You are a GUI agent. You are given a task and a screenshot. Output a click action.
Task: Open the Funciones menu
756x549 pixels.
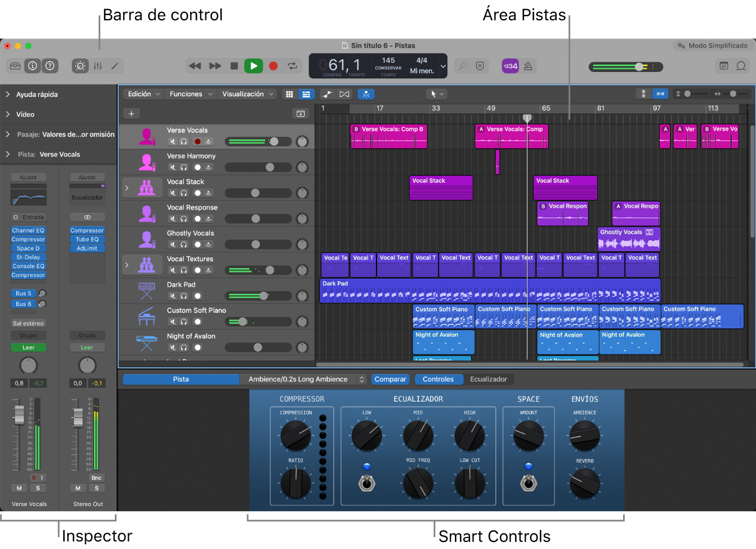click(186, 94)
